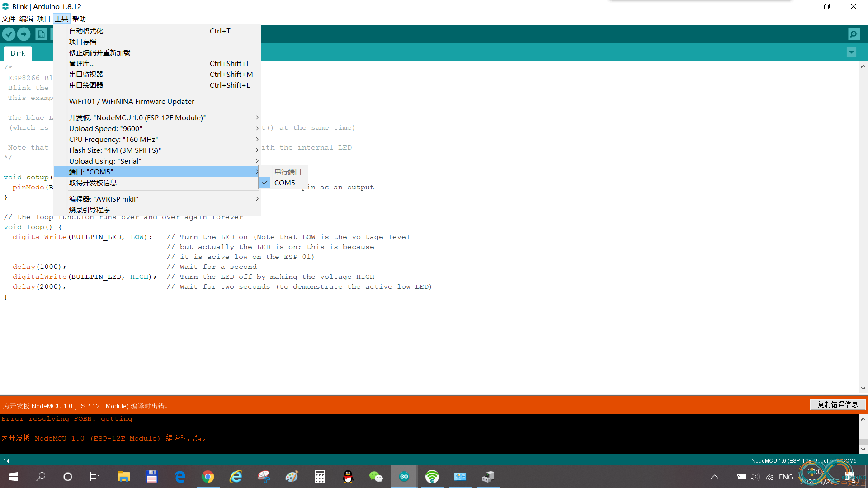
Task: Click the Upload arrow toolbar button
Action: click(x=24, y=34)
